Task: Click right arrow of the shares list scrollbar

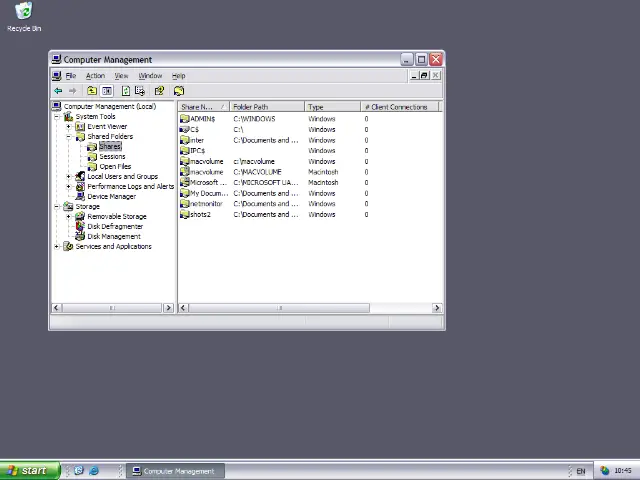Action: (437, 308)
